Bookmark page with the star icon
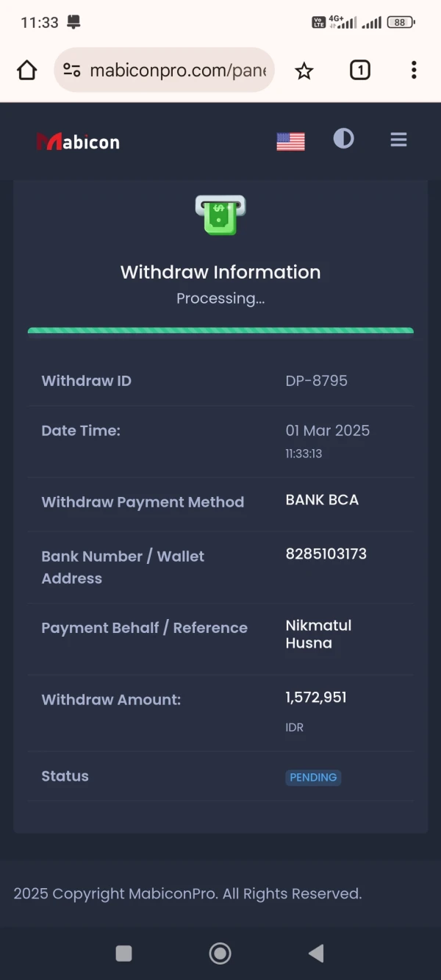The width and height of the screenshot is (441, 980). (x=304, y=71)
